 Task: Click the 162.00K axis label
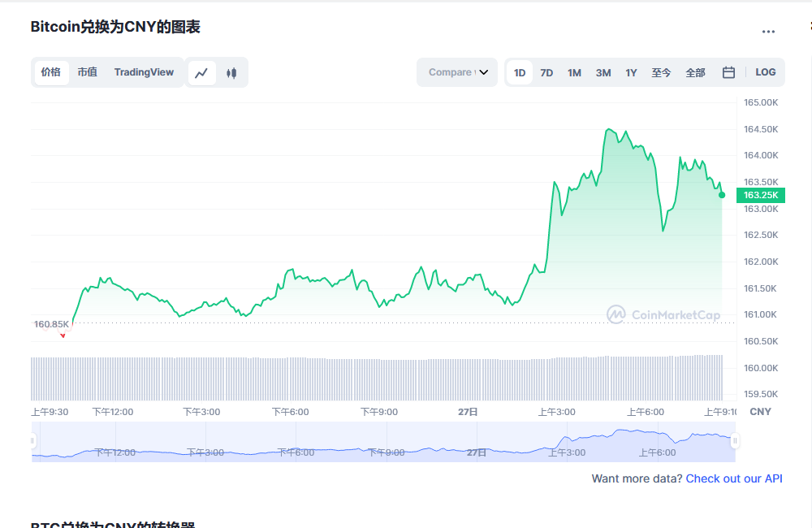(x=761, y=262)
